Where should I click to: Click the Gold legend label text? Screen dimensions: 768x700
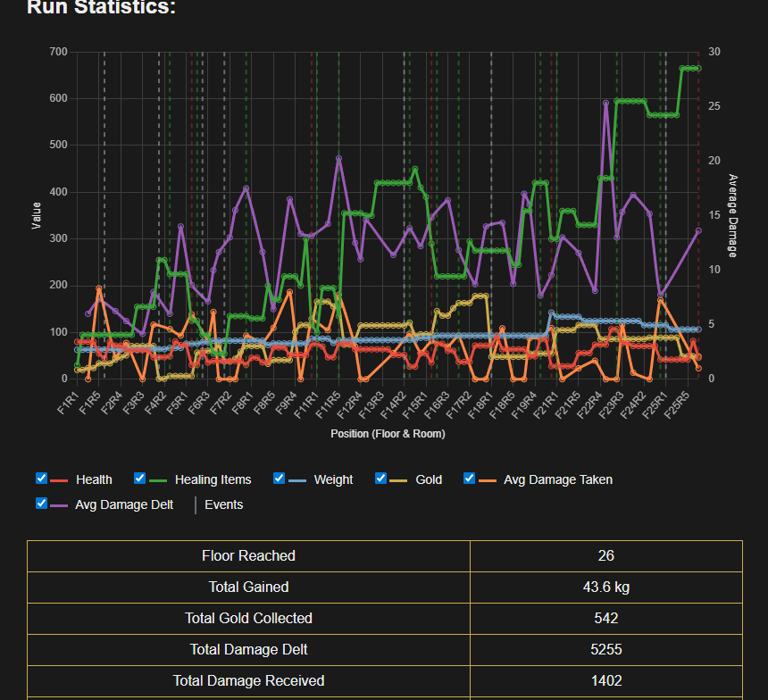point(429,479)
